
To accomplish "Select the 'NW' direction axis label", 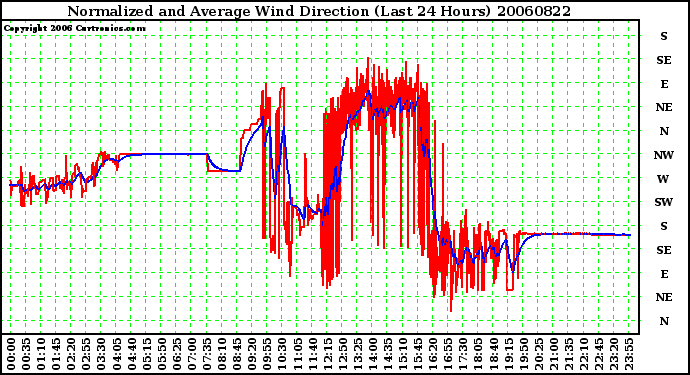I will (x=664, y=155).
